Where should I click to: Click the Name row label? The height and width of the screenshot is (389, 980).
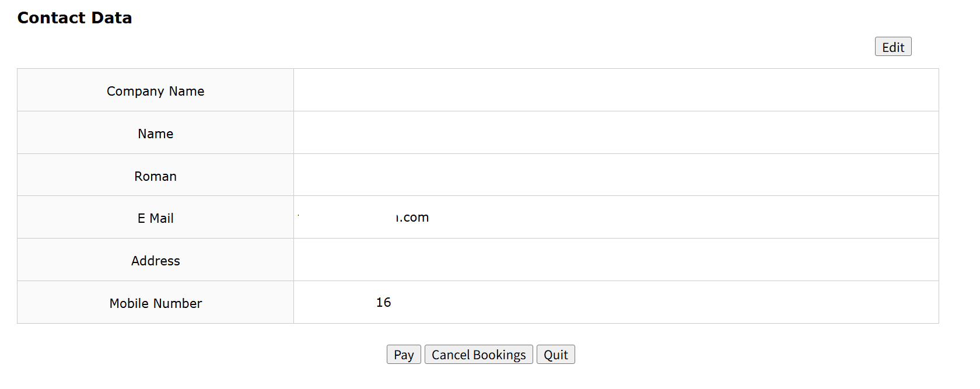pyautogui.click(x=155, y=134)
